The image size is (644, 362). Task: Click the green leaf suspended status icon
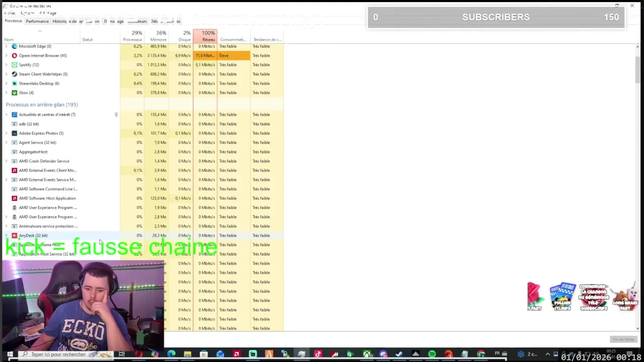click(116, 115)
